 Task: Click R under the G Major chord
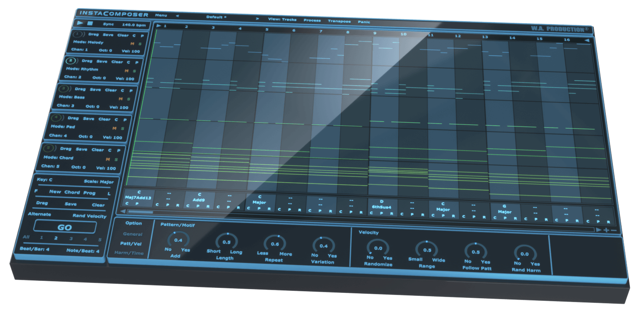coord(515,218)
